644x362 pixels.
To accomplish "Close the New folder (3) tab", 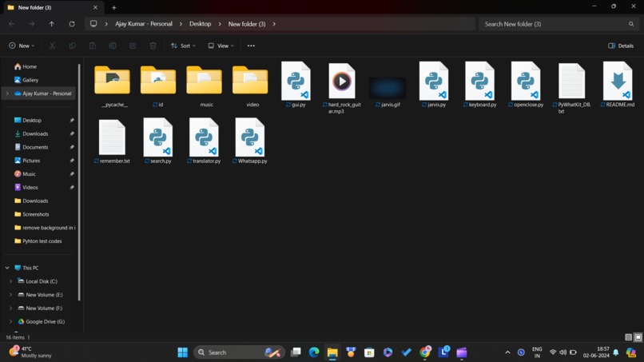I will [x=95, y=7].
